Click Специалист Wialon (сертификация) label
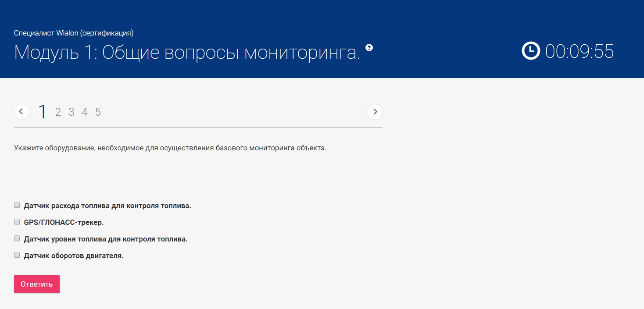Screen dimensions: 644x309 (x=73, y=33)
